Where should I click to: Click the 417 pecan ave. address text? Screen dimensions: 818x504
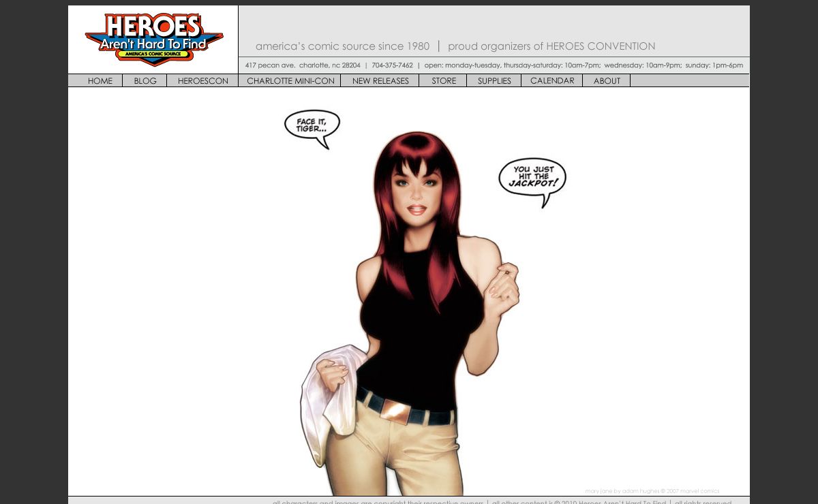pyautogui.click(x=303, y=65)
